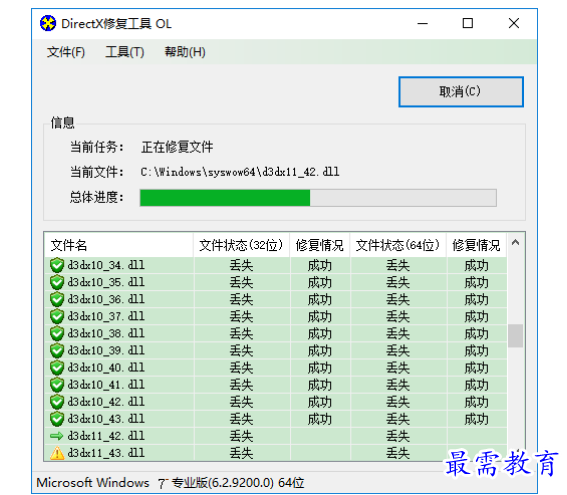The height and width of the screenshot is (495, 567).
Task: Click the green shield icon for d3dx10_34.dll
Action: click(57, 265)
